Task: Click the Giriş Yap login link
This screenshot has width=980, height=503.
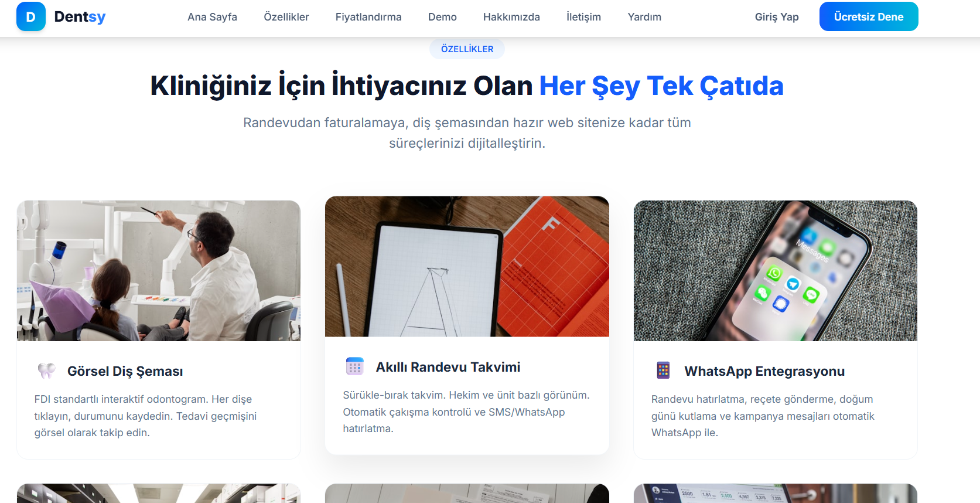Action: tap(777, 17)
